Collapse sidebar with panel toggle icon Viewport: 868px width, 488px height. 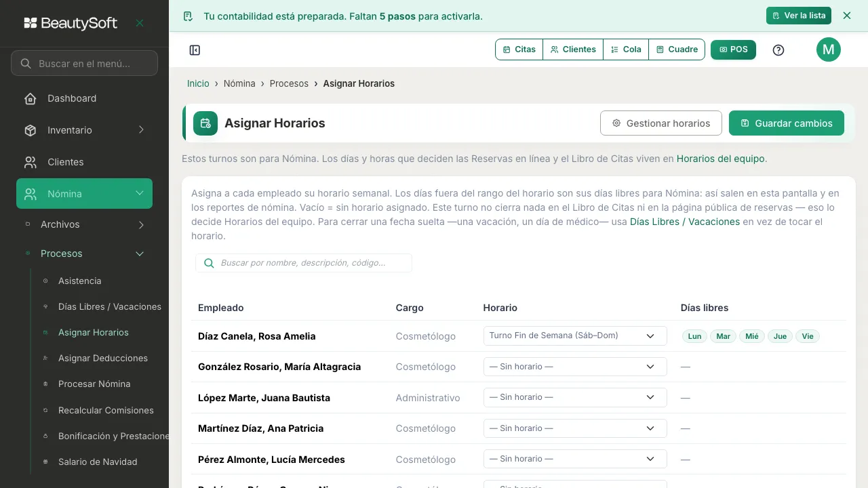coord(195,50)
